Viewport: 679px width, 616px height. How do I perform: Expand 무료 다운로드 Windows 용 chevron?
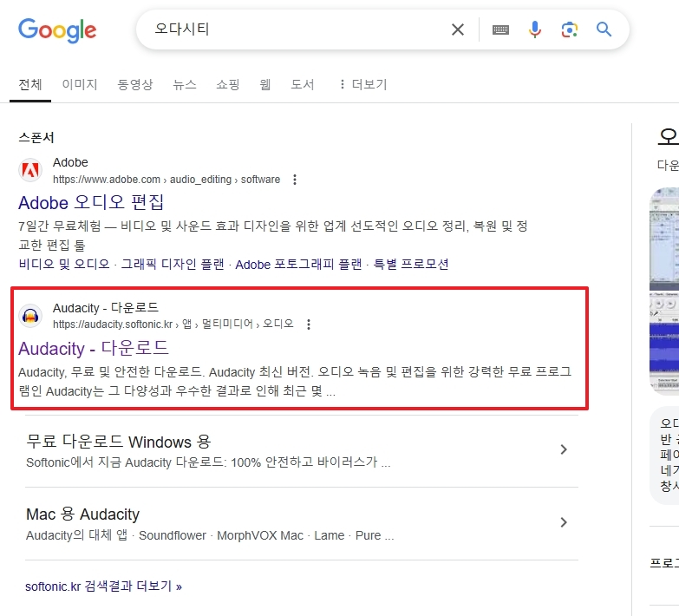click(x=564, y=449)
